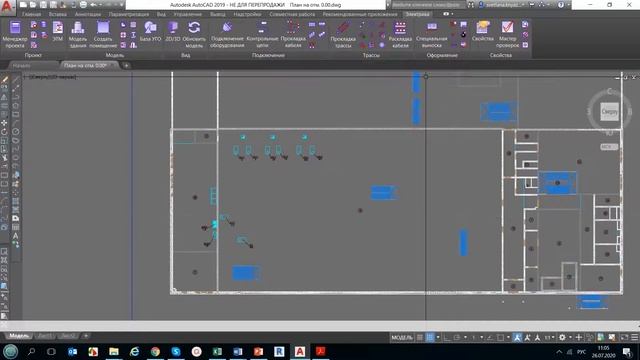Open Windows Start button
Viewport: 640px width, 360px height.
[x=11, y=351]
